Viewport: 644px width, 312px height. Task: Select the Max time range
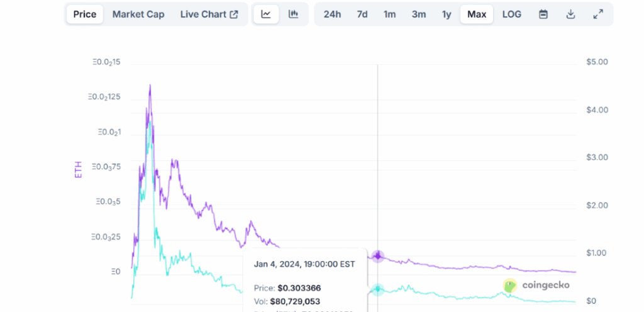(x=477, y=14)
